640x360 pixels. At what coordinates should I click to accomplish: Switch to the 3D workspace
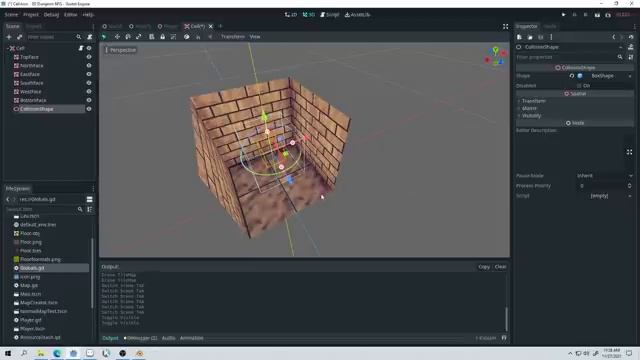pyautogui.click(x=309, y=15)
